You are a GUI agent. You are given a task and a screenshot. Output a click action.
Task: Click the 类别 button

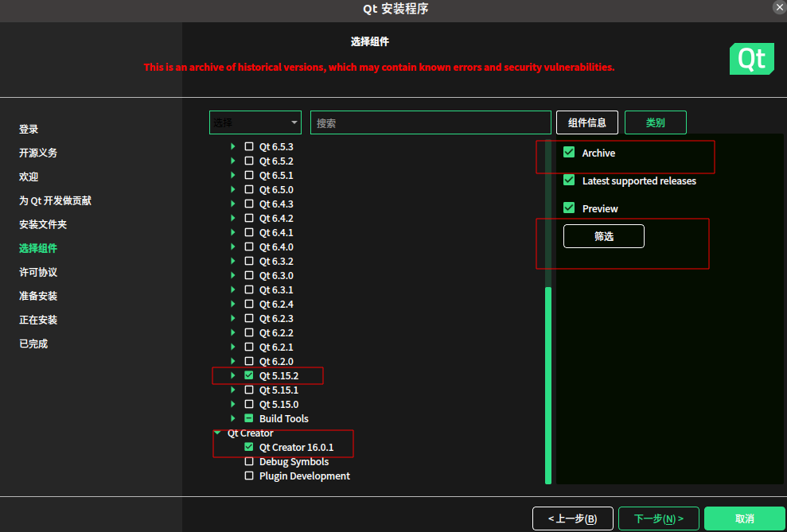click(655, 122)
